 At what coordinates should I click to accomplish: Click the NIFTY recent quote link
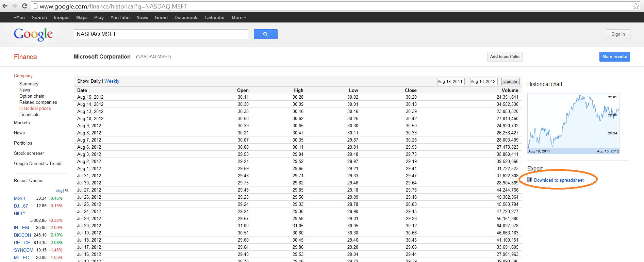tap(20, 213)
